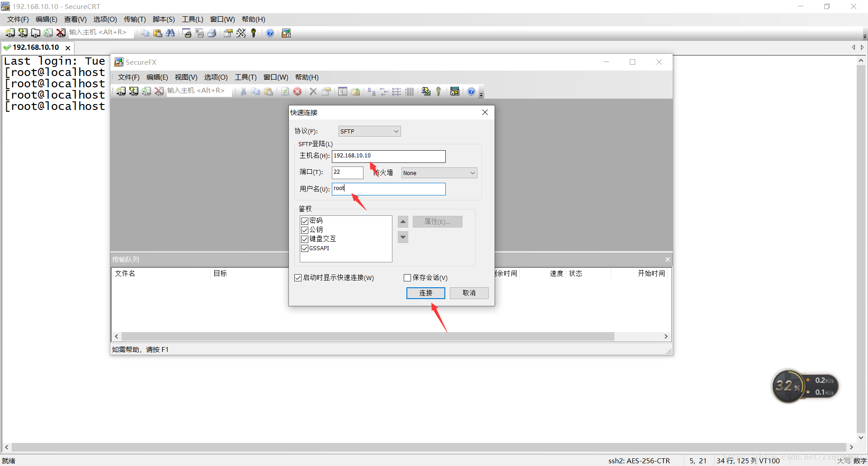Click SecureCRT toolbar overflow arrow at right
This screenshot has width=868, height=466.
[865, 36]
